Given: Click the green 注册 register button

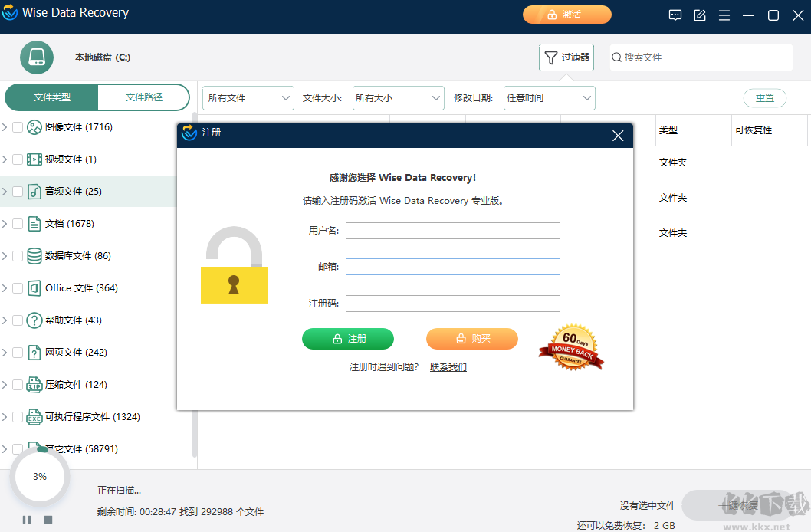Looking at the screenshot, I should coord(348,339).
